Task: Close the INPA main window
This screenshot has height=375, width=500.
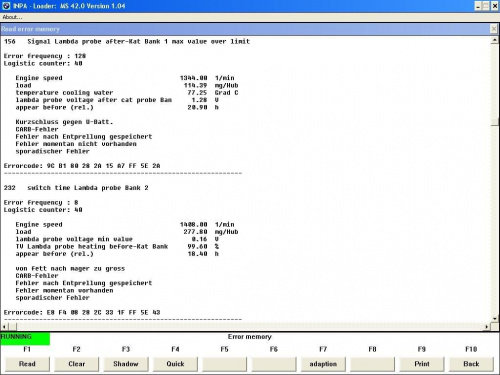Action: click(495, 6)
